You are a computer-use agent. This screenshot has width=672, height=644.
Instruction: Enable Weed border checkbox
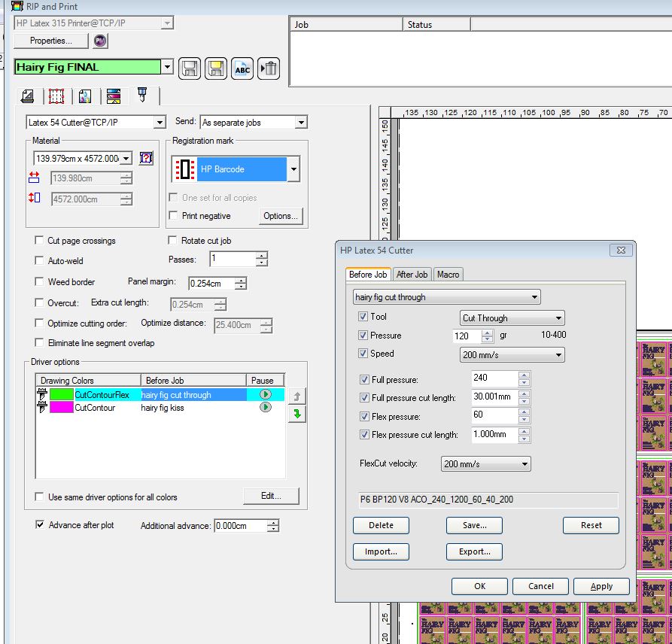coord(39,281)
